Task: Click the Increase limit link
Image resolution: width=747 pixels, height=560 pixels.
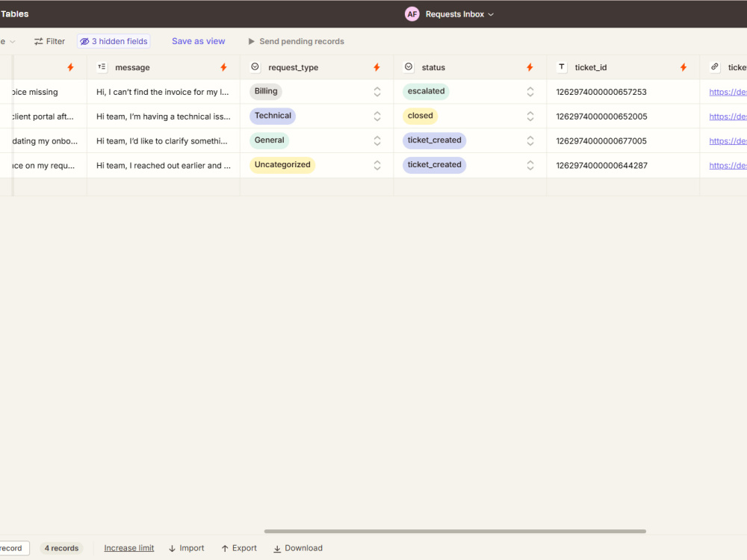Action: 129,548
